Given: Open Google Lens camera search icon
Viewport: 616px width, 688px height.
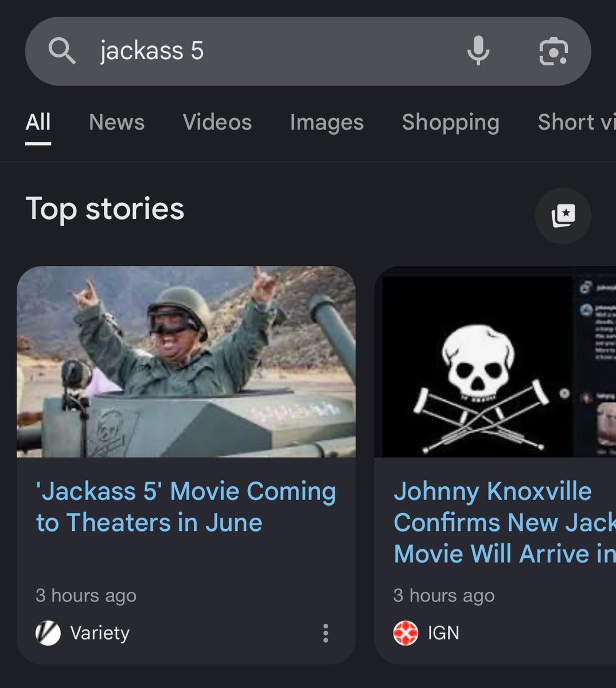Looking at the screenshot, I should (x=553, y=52).
